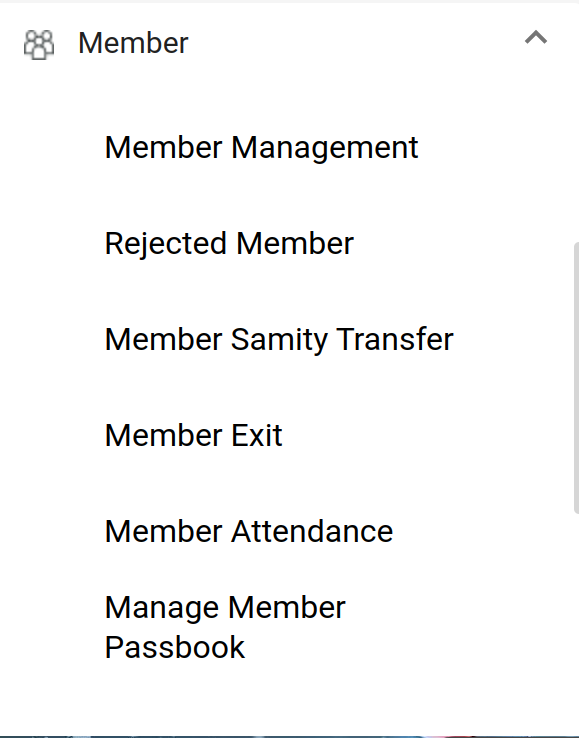
Task: Select first submenu item Member Management
Action: pyautogui.click(x=261, y=147)
